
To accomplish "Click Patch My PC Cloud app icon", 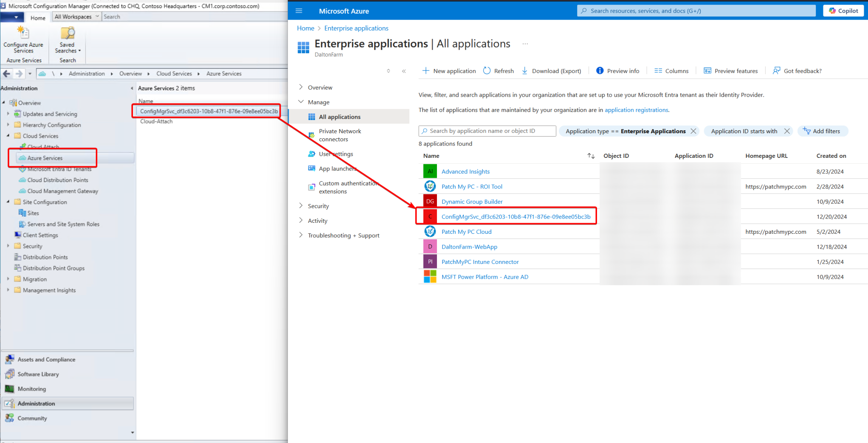I will [430, 232].
